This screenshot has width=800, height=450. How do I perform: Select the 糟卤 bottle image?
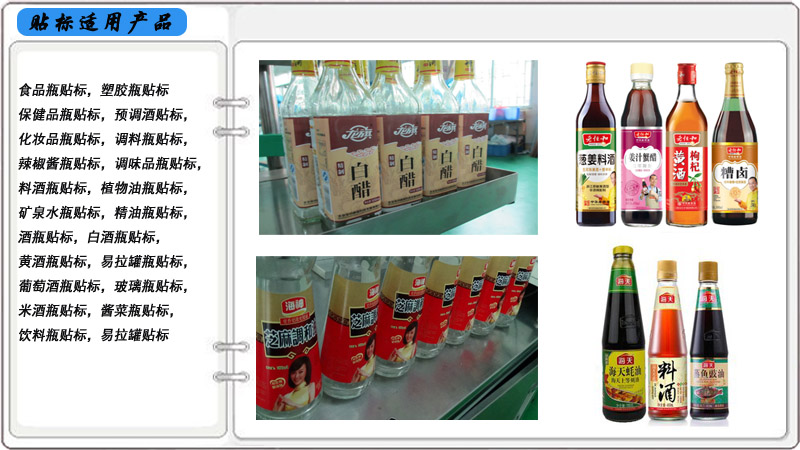734,150
